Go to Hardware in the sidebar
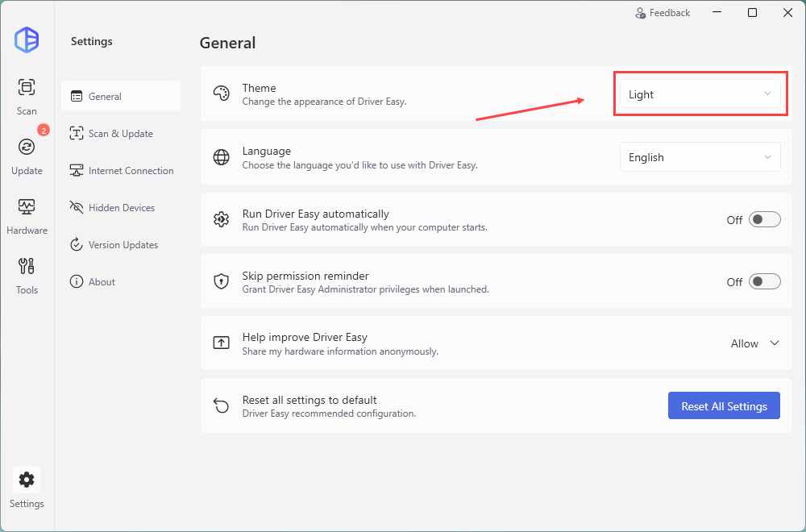 (27, 206)
